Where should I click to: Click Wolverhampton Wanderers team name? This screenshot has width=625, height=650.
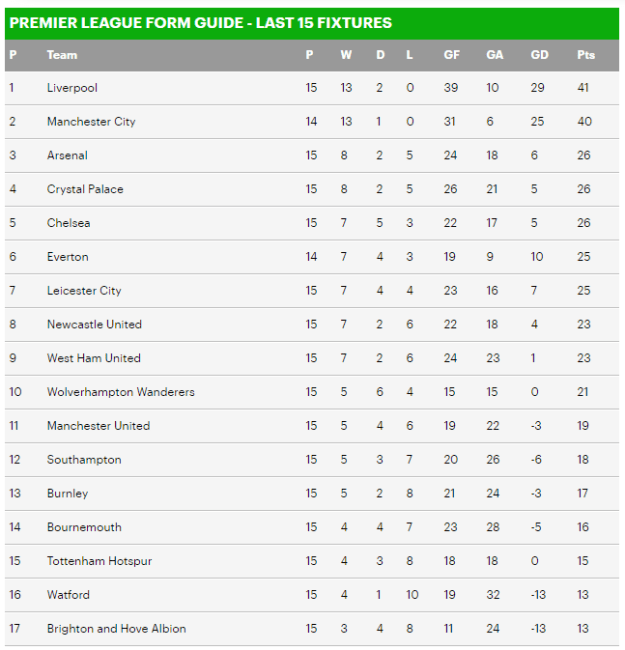120,392
